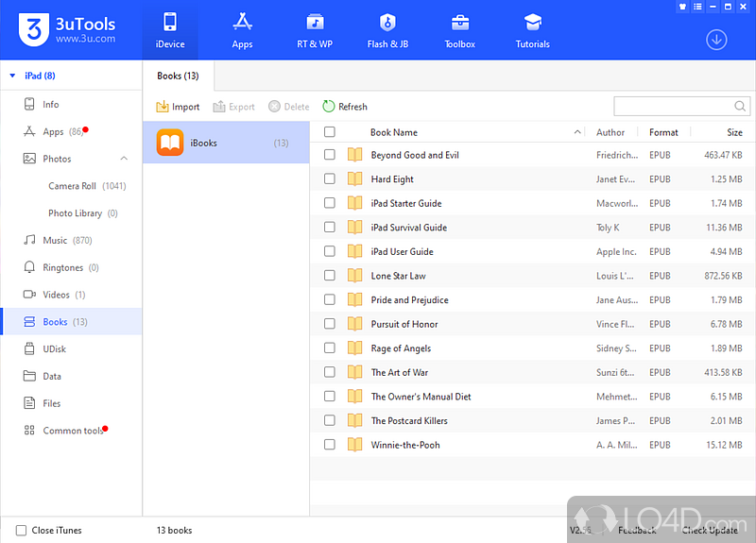Viewport: 756px width, 543px height.
Task: Click the search magnifier icon
Action: click(740, 106)
